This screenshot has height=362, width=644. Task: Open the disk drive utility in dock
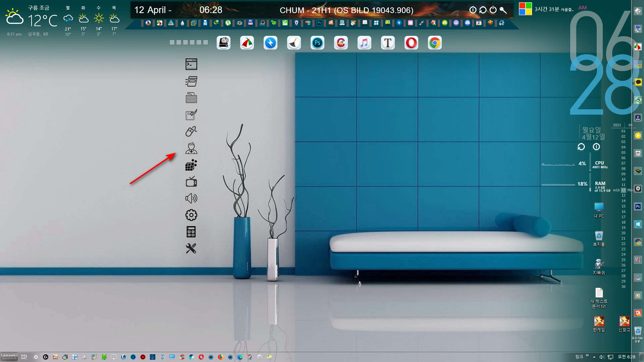(x=223, y=43)
